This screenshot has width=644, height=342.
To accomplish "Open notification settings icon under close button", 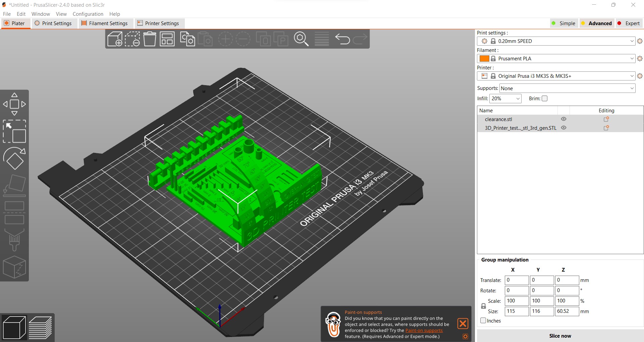I will [x=465, y=336].
